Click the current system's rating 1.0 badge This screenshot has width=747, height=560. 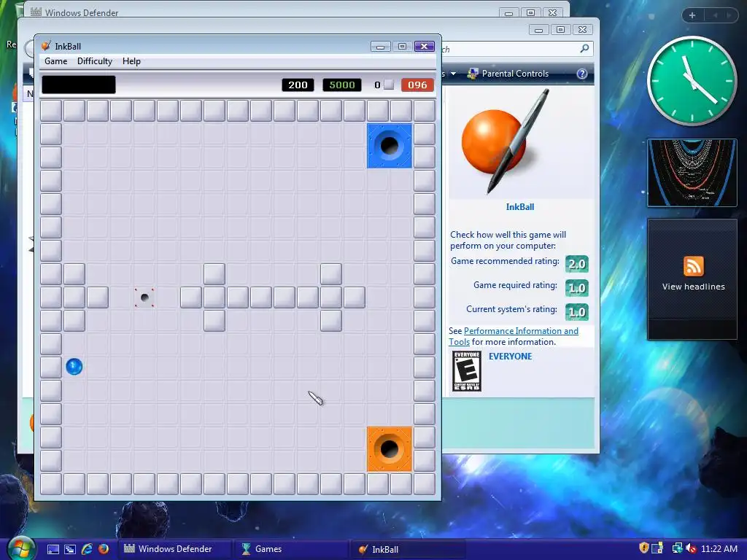click(x=576, y=312)
